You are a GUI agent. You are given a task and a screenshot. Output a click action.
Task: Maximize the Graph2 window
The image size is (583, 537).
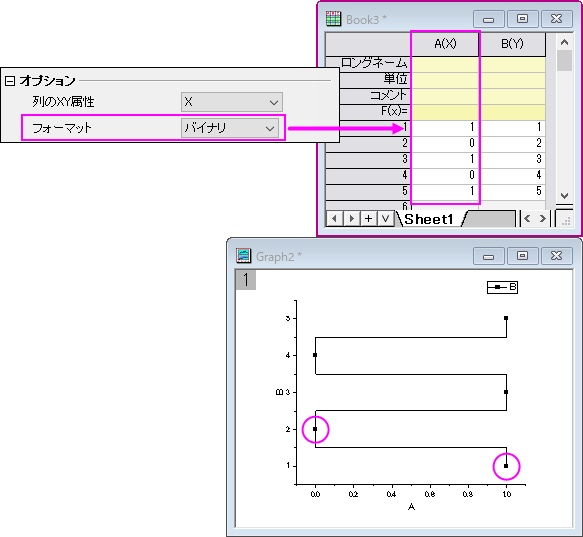522,256
